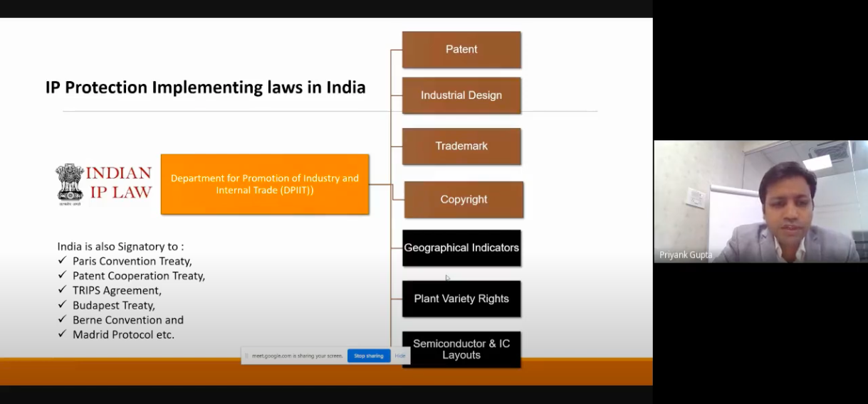Click checkmark beside Madrid Protocol
The width and height of the screenshot is (868, 404).
coord(62,334)
